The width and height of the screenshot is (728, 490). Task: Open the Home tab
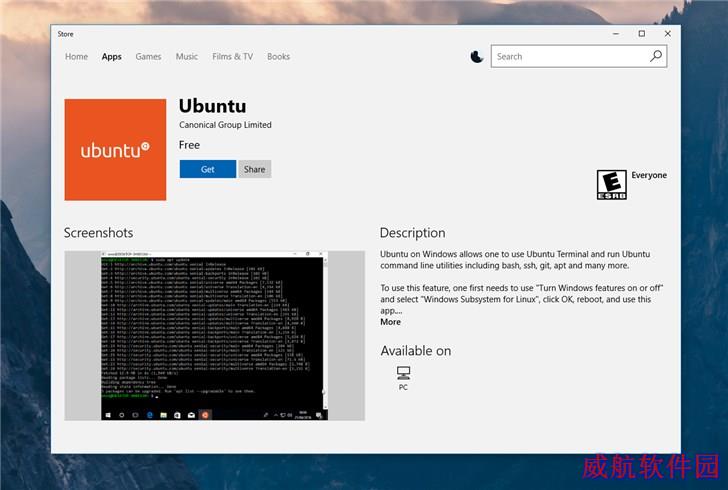[76, 57]
